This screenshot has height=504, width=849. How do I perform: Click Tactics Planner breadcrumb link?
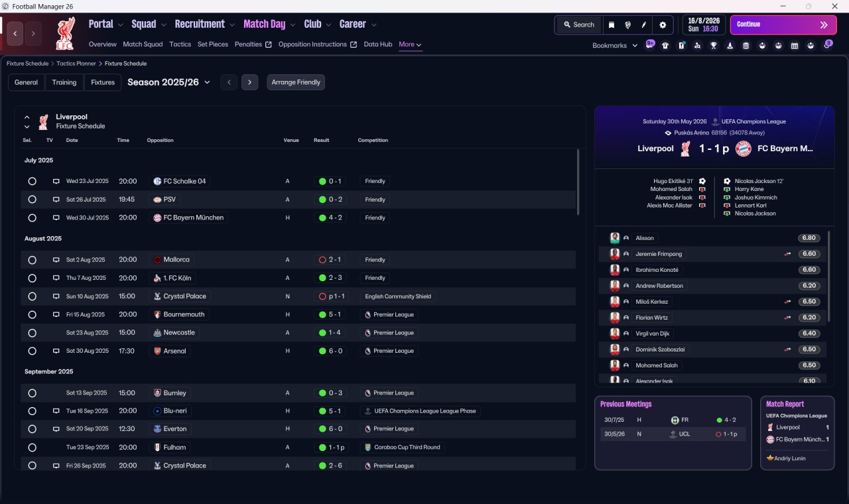tap(76, 64)
